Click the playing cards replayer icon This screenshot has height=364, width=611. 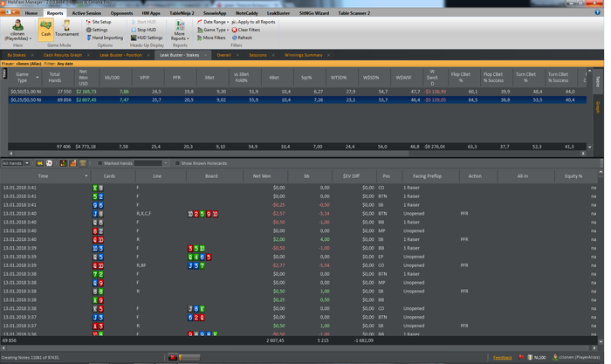pyautogui.click(x=49, y=163)
